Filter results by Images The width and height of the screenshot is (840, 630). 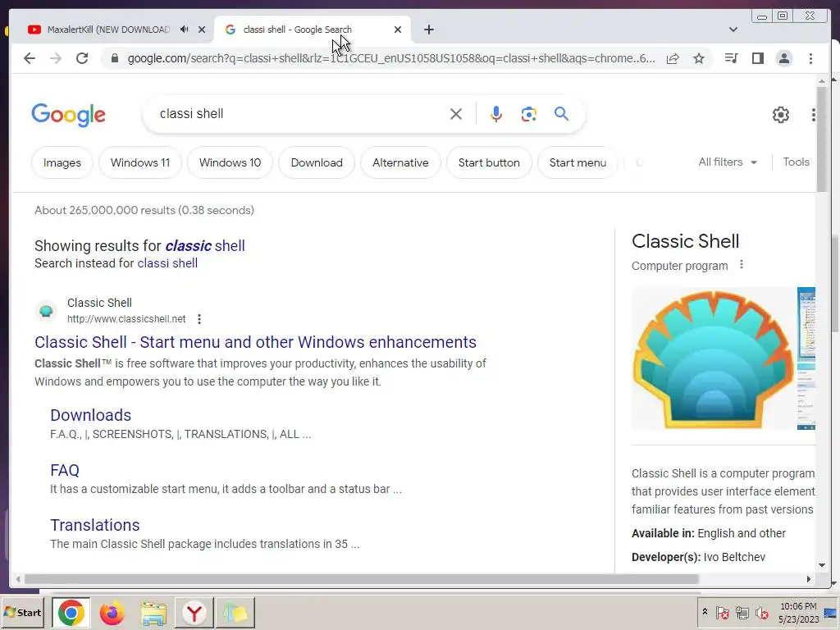(x=62, y=162)
